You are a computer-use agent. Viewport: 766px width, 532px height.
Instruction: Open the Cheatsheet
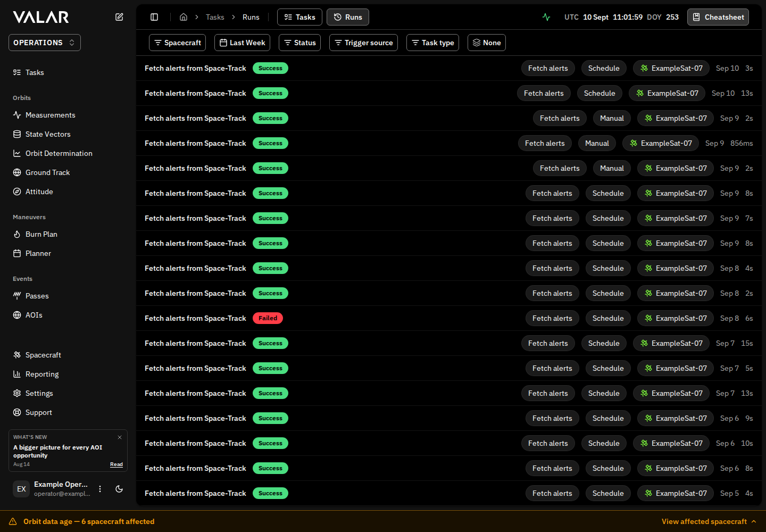coord(718,17)
